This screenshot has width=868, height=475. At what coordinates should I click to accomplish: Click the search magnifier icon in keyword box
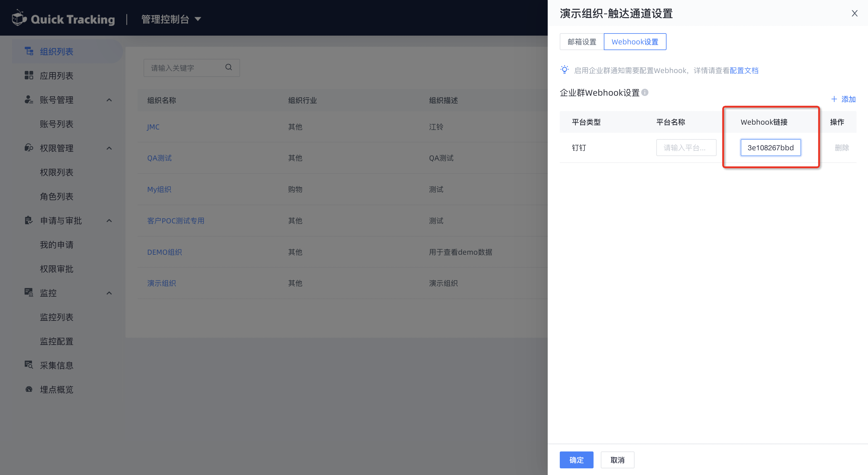[x=229, y=67]
